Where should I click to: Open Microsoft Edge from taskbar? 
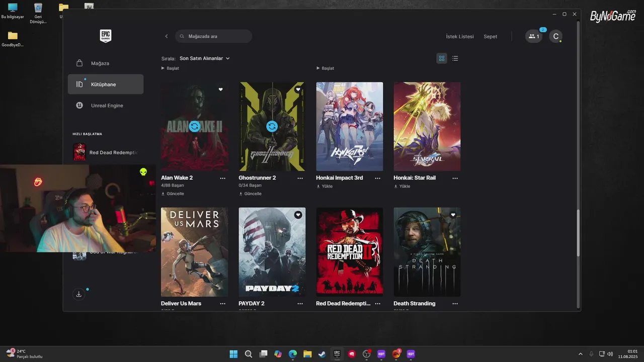click(x=293, y=354)
